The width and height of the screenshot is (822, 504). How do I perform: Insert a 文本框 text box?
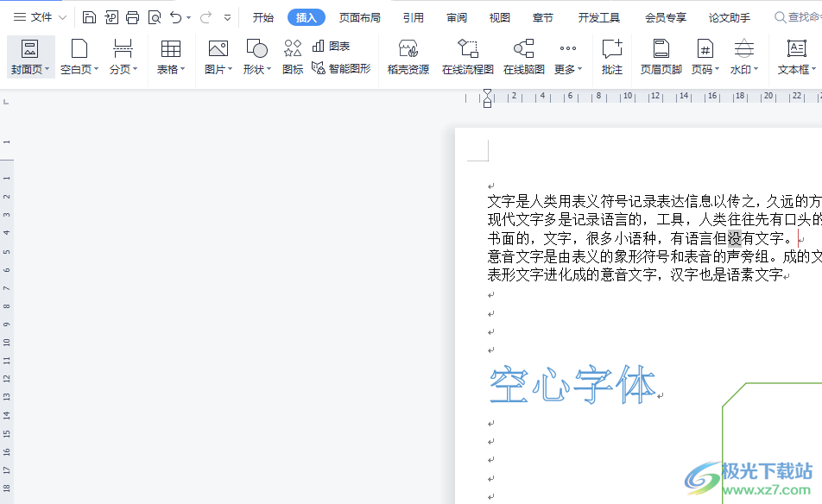797,57
